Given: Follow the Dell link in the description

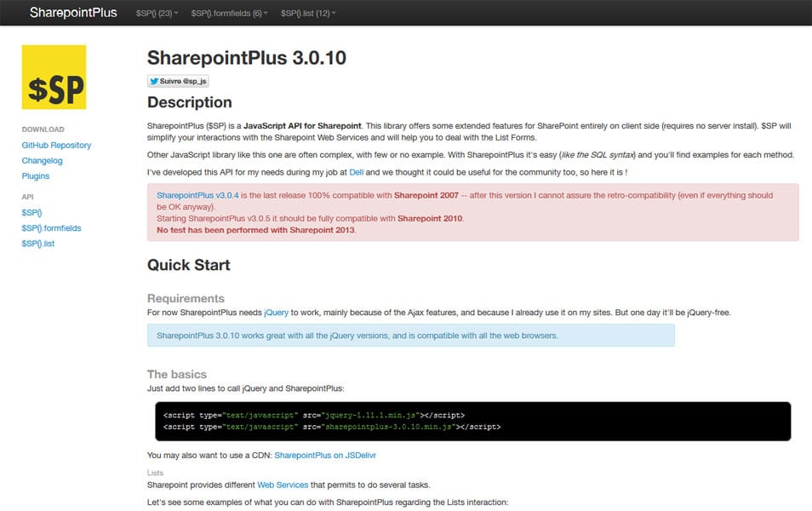Looking at the screenshot, I should [x=357, y=172].
